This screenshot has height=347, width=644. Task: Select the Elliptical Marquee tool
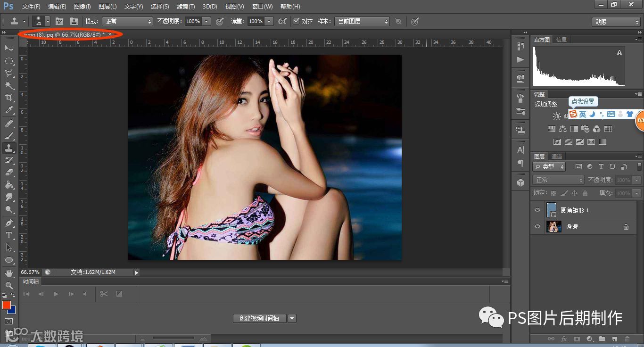pos(8,61)
